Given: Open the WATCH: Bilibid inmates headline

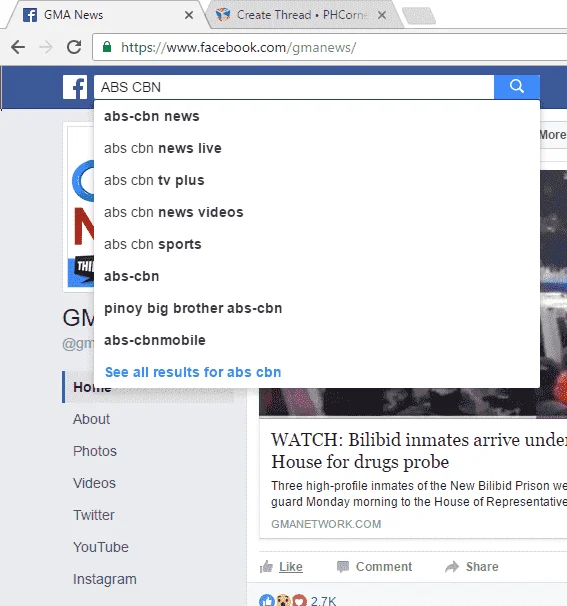Looking at the screenshot, I should coord(419,451).
